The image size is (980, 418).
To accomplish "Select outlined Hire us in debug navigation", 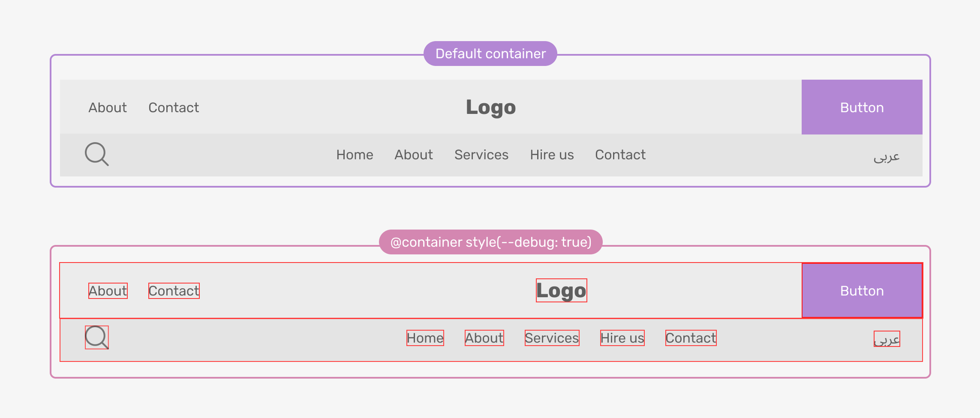I will coord(622,338).
